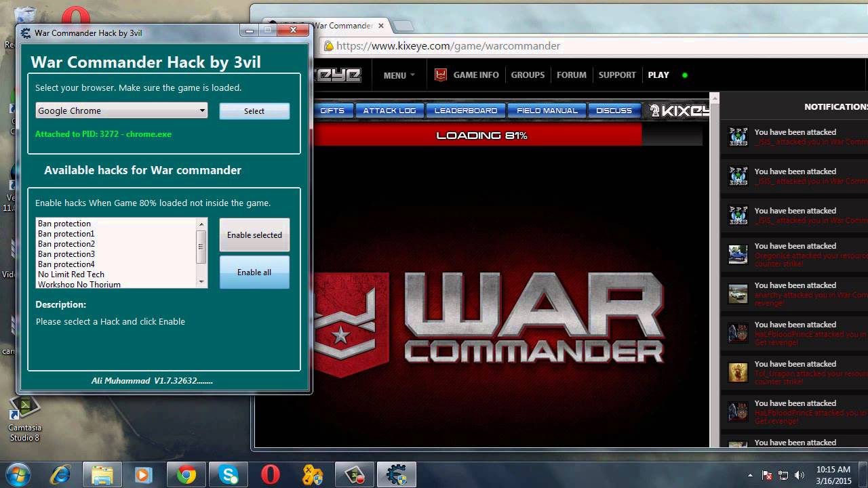Viewport: 868px width, 488px height.
Task: Click the Kixeye game icon beside GAME INFO
Action: point(441,75)
